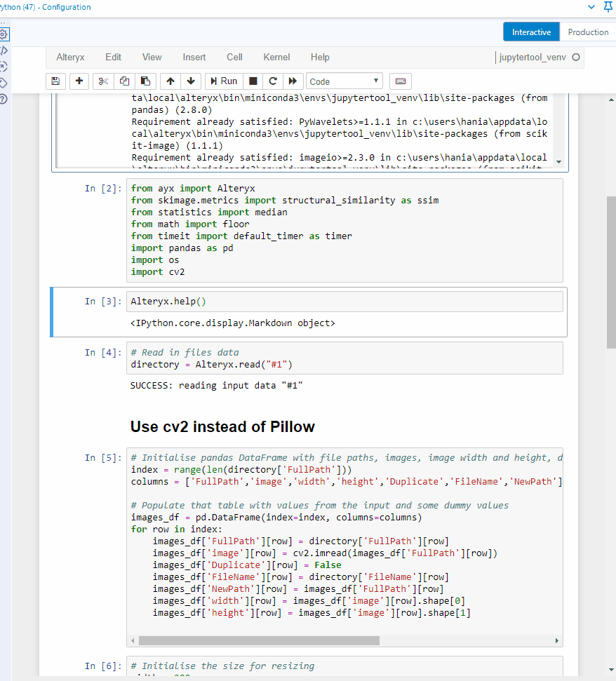Restart and run all cells fast-forward icon

pyautogui.click(x=293, y=81)
